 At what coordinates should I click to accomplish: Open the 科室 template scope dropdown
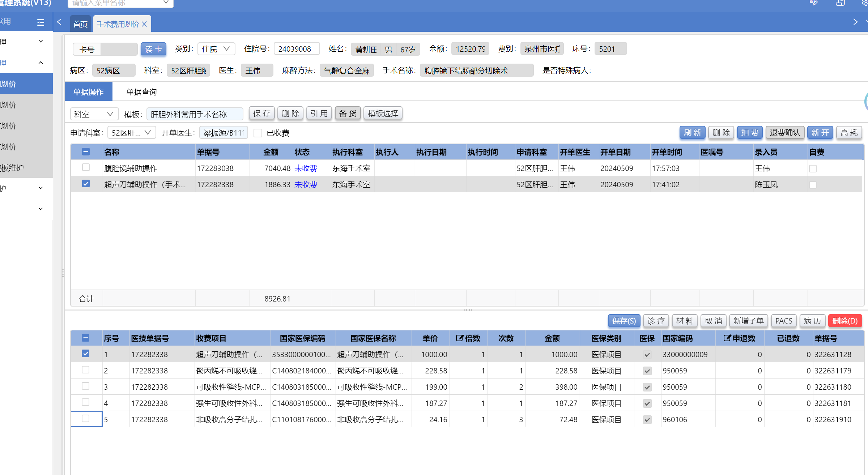click(x=94, y=114)
